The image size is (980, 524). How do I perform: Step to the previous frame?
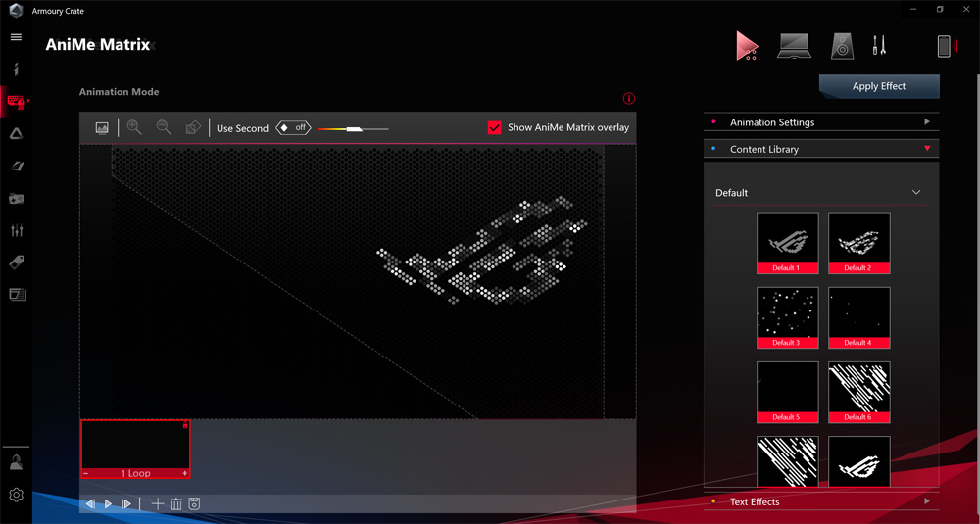pos(90,503)
